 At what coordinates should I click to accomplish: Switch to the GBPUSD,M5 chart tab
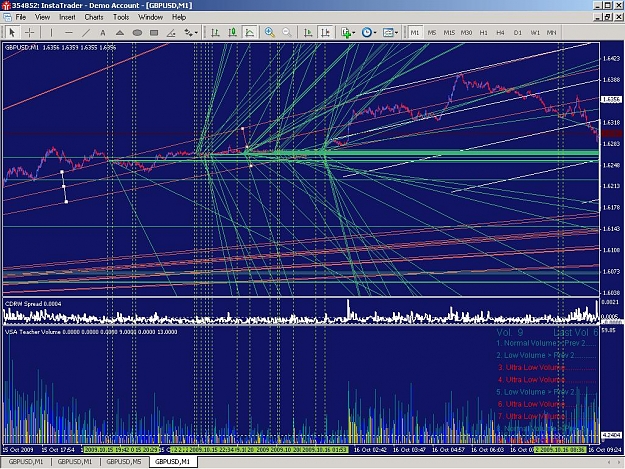click(x=124, y=461)
